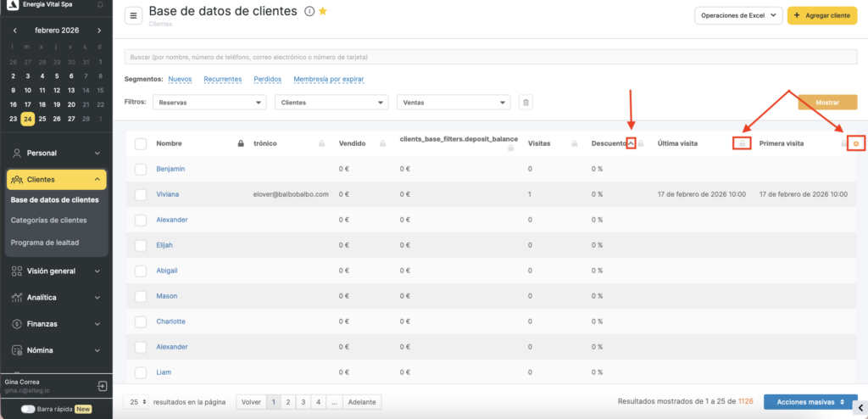Click the logout icon beside Gina Correa
This screenshot has height=419, width=868.
click(102, 386)
